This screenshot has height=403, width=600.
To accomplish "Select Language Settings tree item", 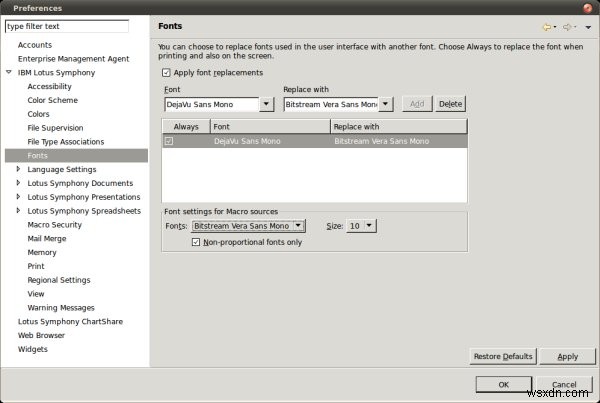I will [62, 169].
